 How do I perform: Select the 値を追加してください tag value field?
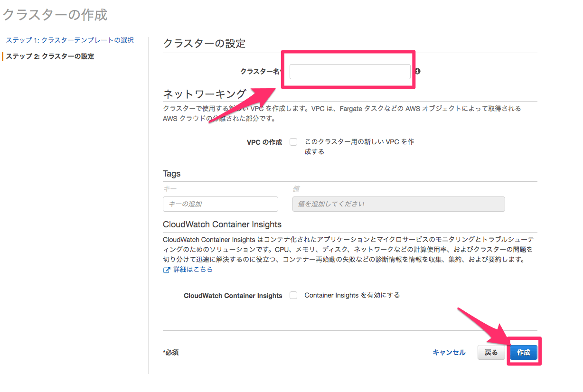tap(398, 204)
